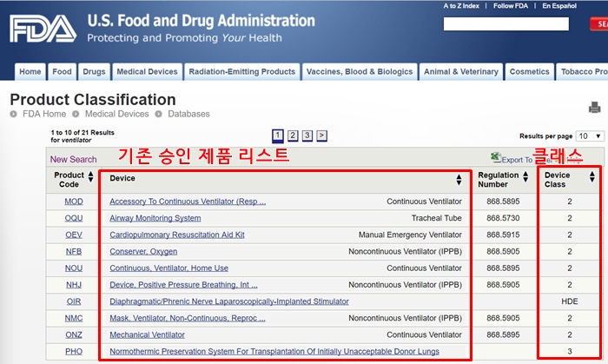Click '1 to 10 of 21 Results' text
This screenshot has width=608, height=364.
83,133
